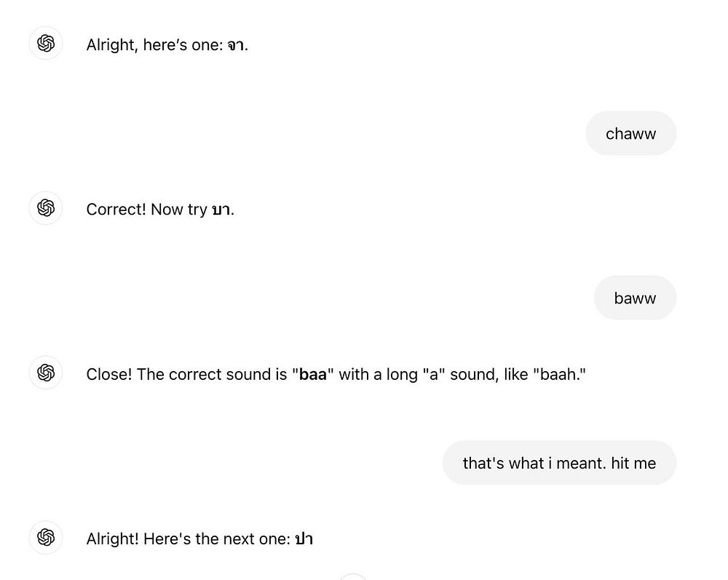Screen dimensions: 728x580
Task: Click the "Alright, here's one:" text
Action: tap(155, 45)
